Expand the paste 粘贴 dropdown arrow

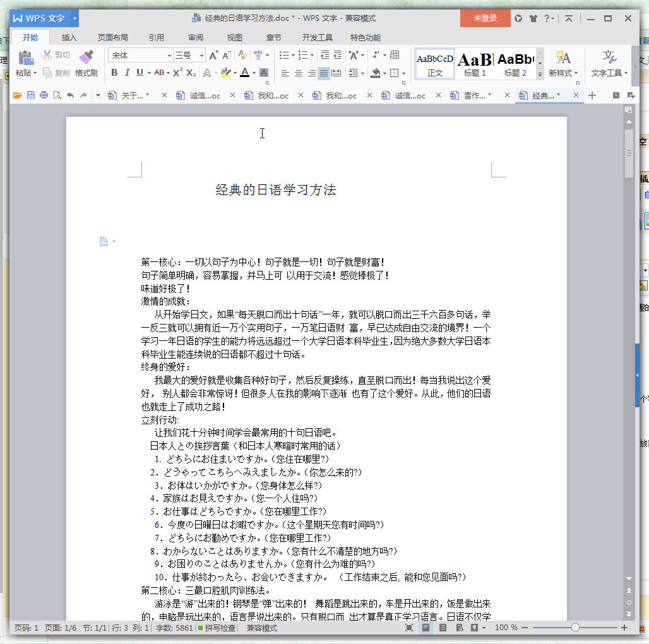[35, 73]
